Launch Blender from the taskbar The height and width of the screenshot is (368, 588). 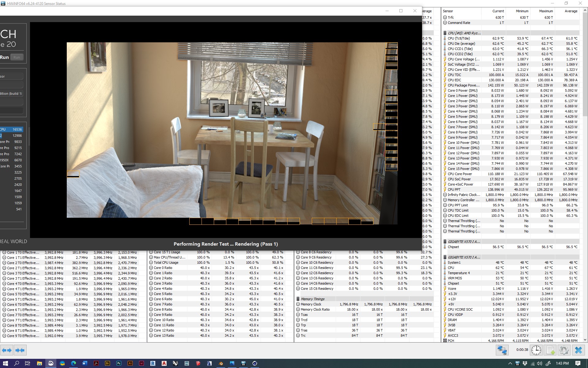click(x=221, y=363)
